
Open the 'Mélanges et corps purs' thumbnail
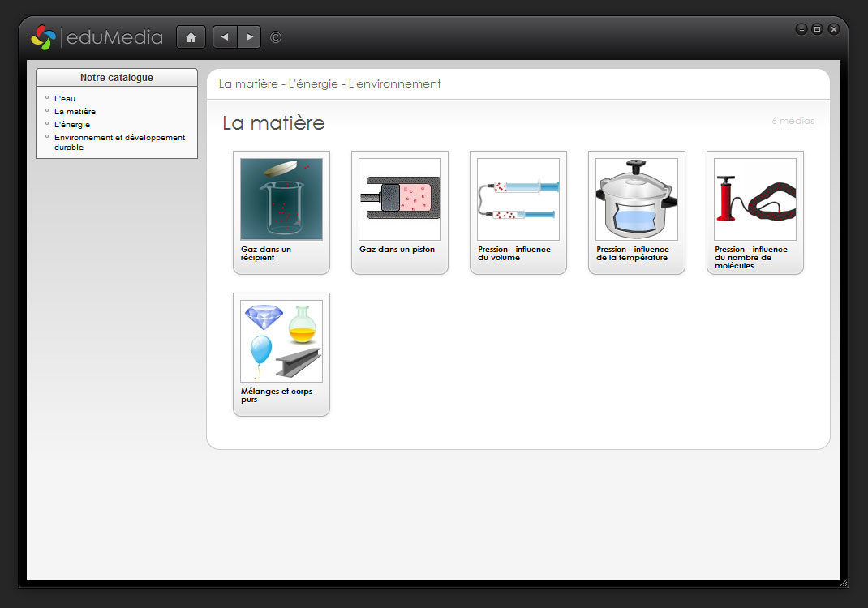pyautogui.click(x=281, y=341)
